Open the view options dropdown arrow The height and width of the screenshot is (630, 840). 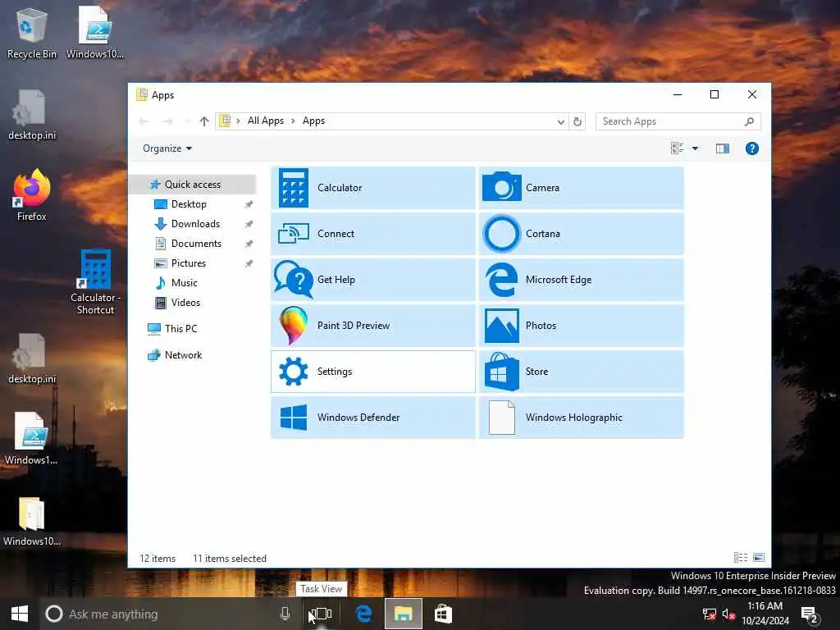[695, 148]
